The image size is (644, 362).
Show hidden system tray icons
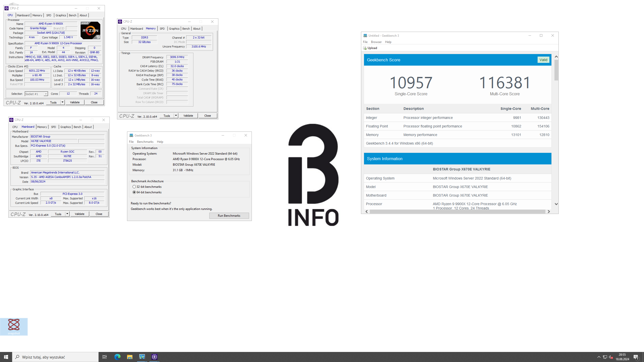pyautogui.click(x=599, y=357)
